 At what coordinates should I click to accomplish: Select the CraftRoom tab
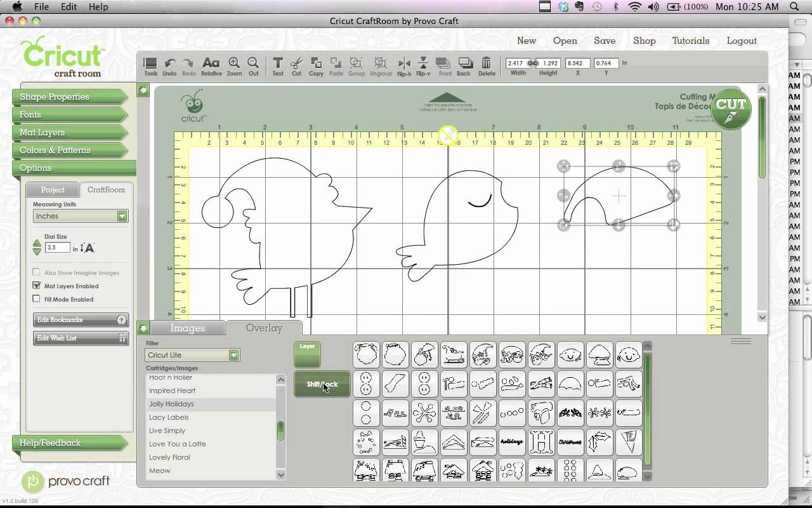tap(106, 189)
